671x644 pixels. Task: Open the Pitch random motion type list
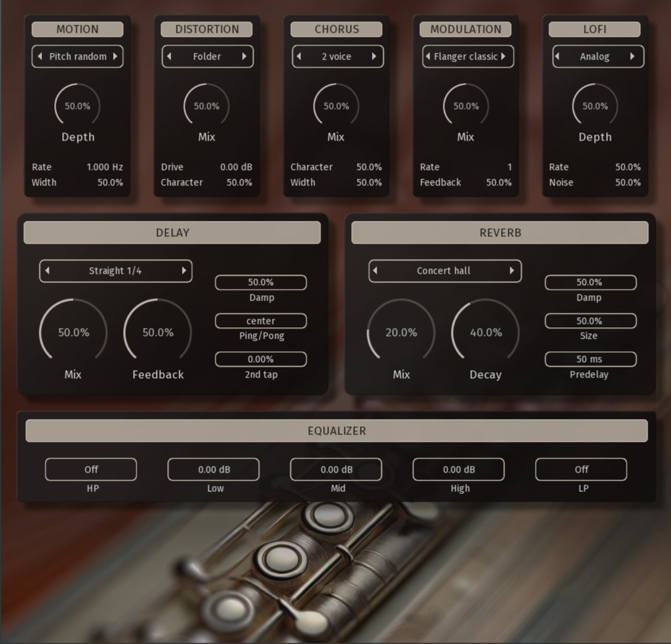tap(78, 57)
